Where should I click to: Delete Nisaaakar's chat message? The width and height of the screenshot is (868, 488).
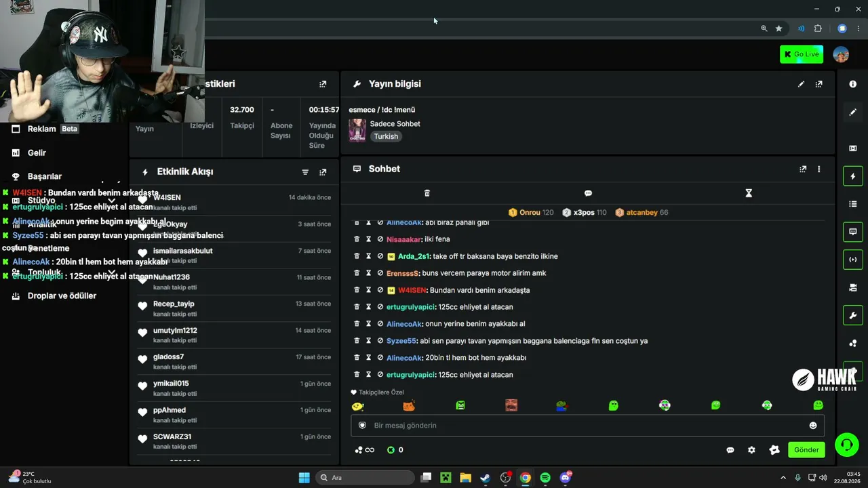click(x=357, y=239)
